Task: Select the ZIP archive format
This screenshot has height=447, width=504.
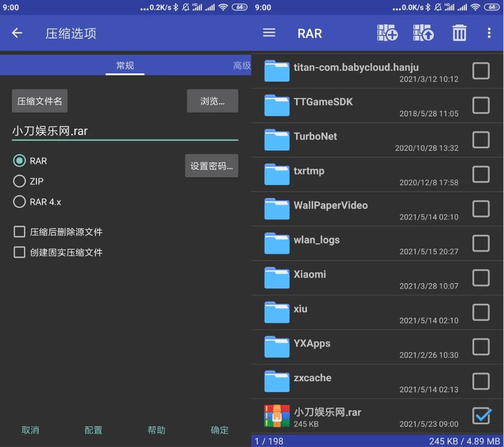Action: pos(19,181)
